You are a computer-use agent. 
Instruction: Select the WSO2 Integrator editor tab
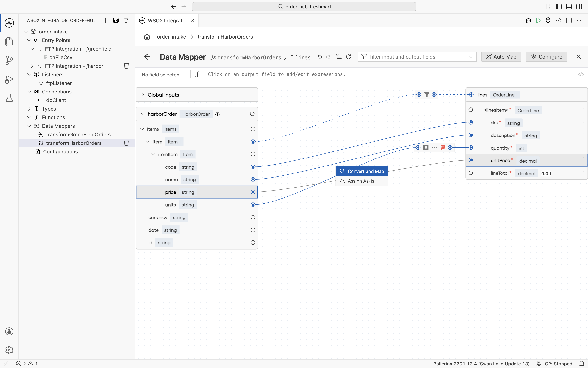[167, 20]
